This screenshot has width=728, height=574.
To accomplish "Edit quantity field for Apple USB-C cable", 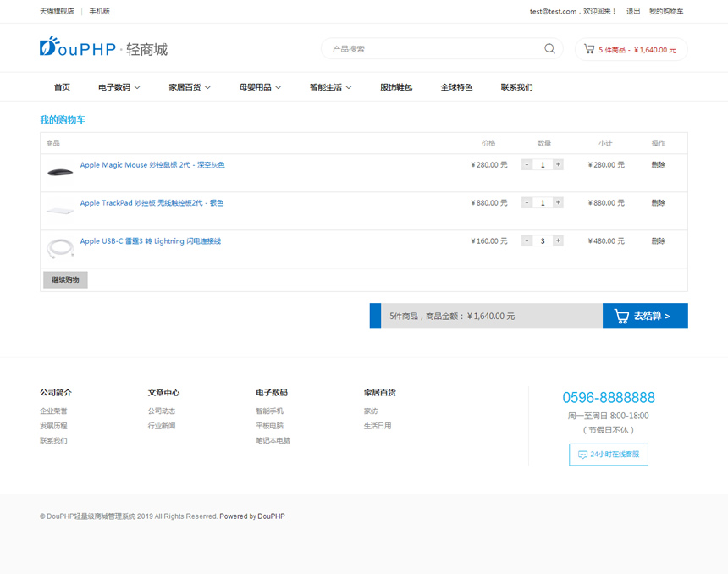I will pos(543,240).
